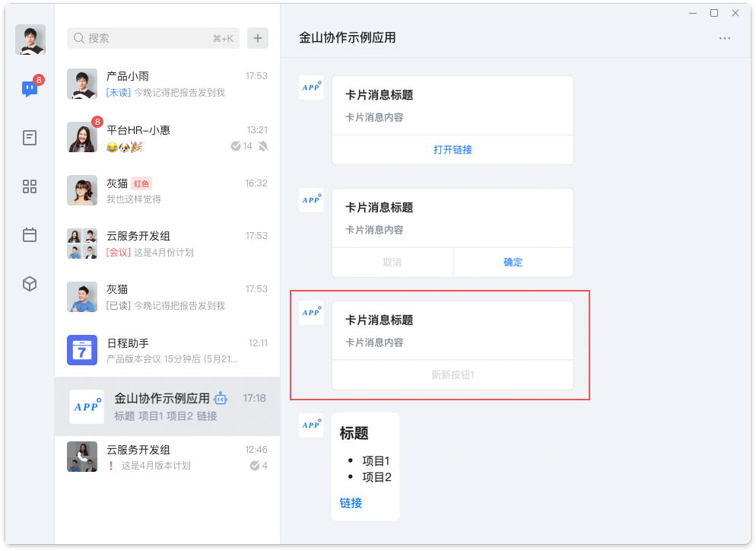This screenshot has height=551, width=756.
Task: Click the 打开链接 button on first card
Action: click(x=453, y=149)
